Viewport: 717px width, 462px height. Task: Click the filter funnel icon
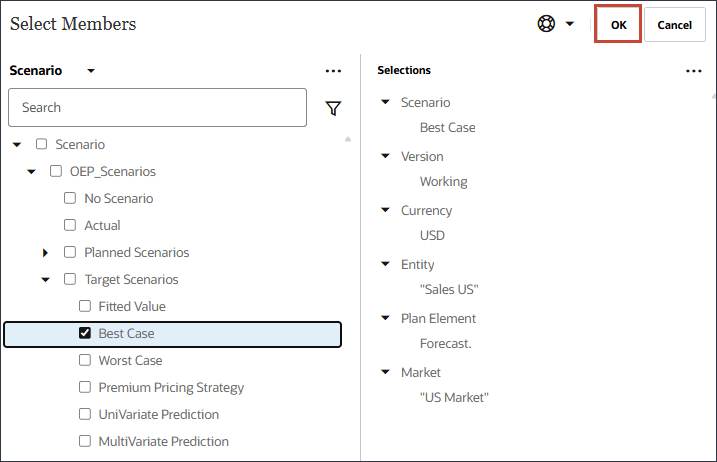334,108
